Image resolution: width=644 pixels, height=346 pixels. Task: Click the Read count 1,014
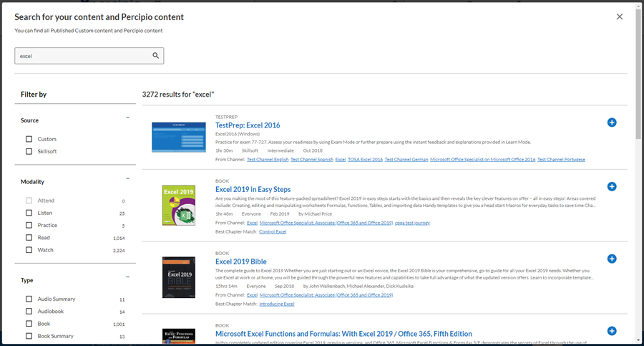(x=119, y=239)
